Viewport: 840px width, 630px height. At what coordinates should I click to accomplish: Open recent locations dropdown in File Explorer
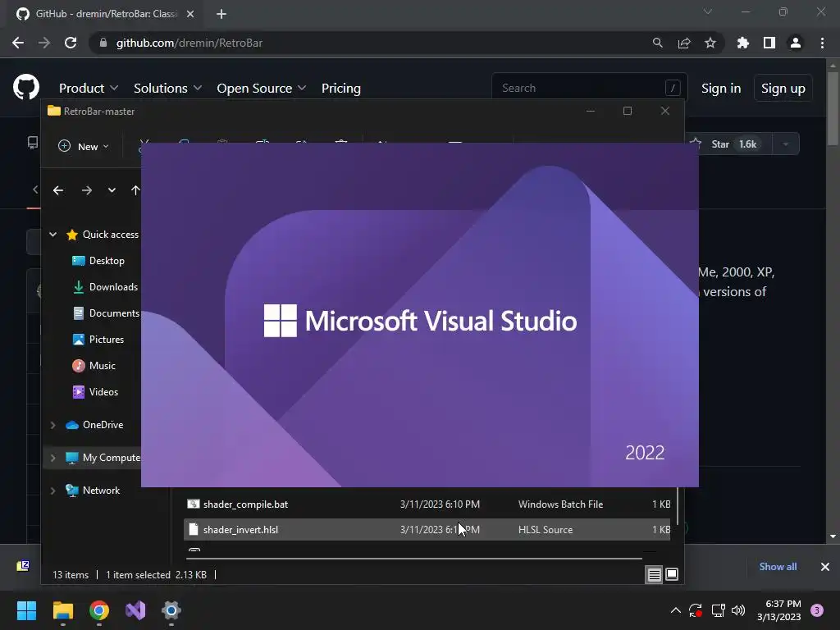click(x=112, y=190)
